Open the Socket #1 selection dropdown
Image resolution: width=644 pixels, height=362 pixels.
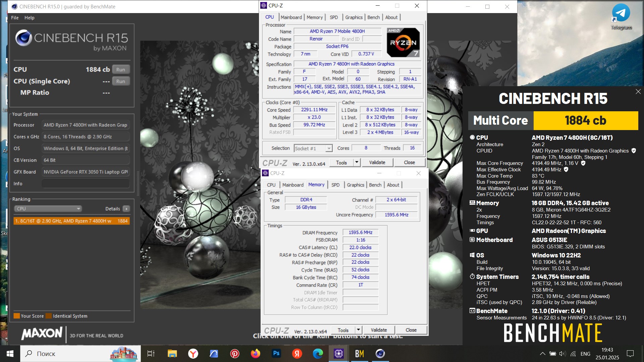[313, 148]
